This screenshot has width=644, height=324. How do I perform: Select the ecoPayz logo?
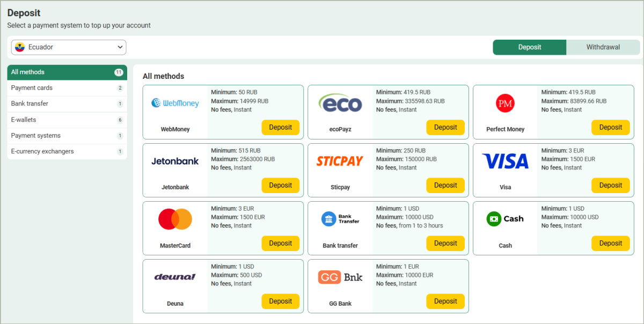pyautogui.click(x=340, y=103)
